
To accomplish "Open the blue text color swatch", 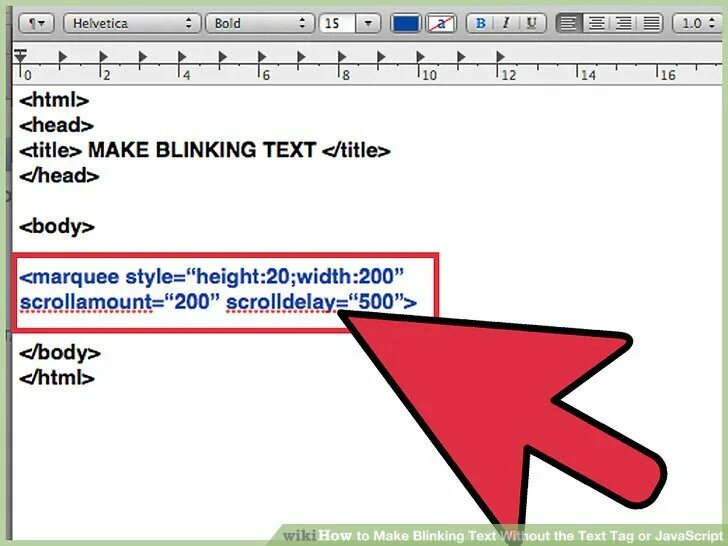I will (x=406, y=23).
